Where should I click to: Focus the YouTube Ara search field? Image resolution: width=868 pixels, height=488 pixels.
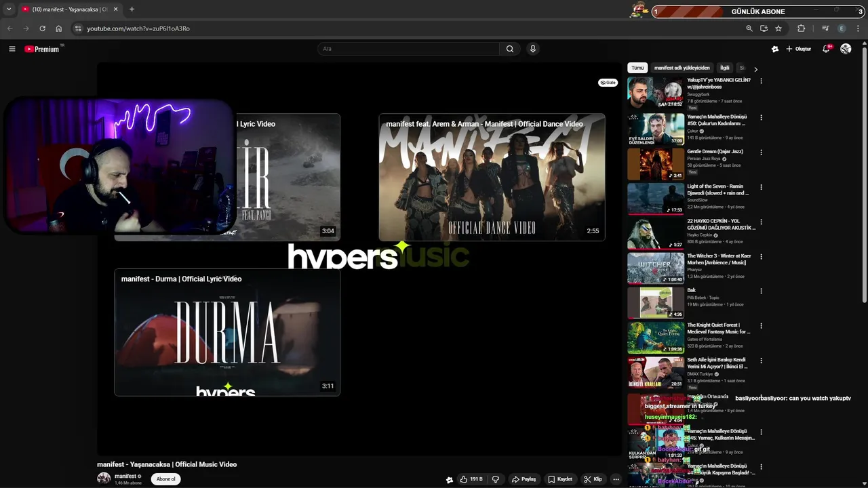coord(409,49)
